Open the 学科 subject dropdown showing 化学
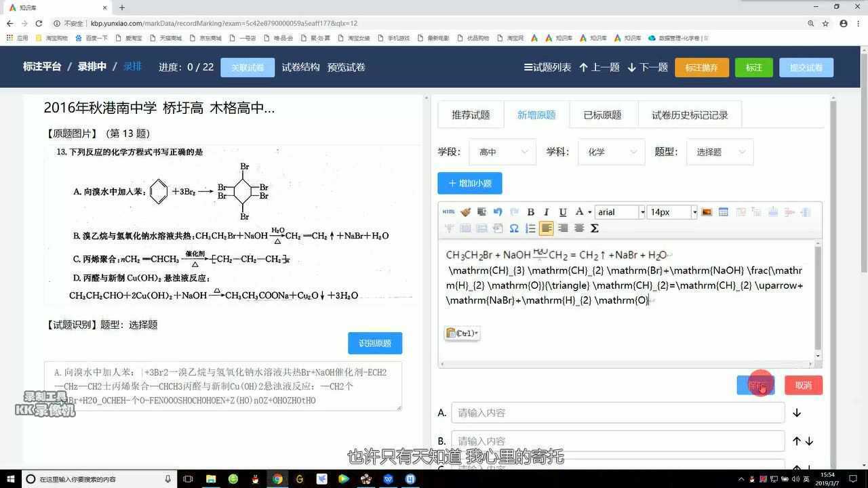 (609, 152)
